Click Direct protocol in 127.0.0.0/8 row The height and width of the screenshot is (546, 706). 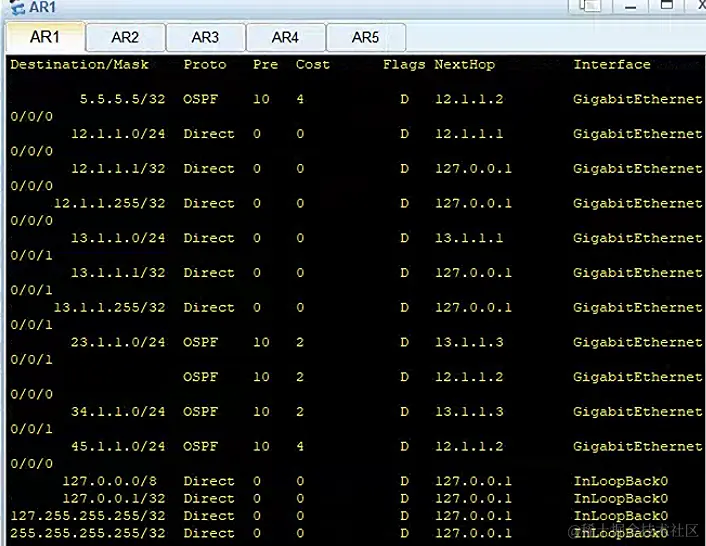click(209, 481)
